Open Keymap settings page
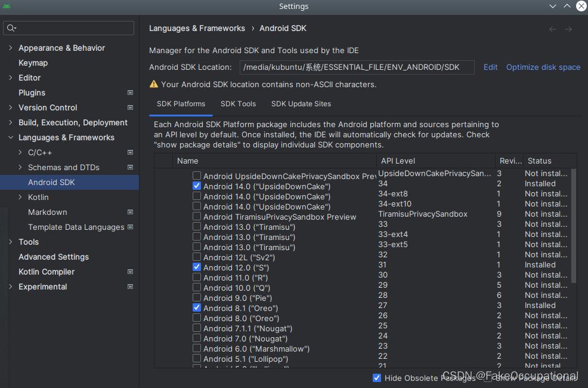The image size is (588, 388). pyautogui.click(x=33, y=63)
